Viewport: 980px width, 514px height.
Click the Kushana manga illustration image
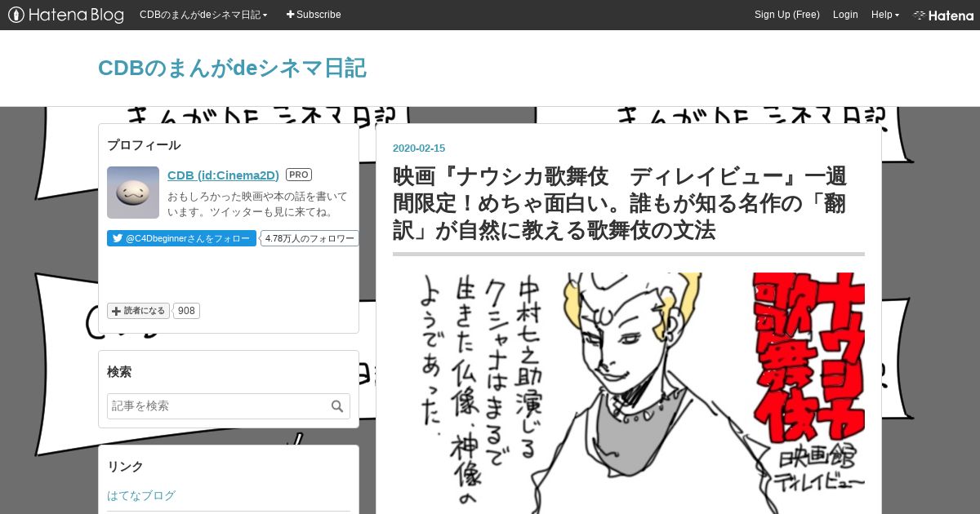point(629,393)
